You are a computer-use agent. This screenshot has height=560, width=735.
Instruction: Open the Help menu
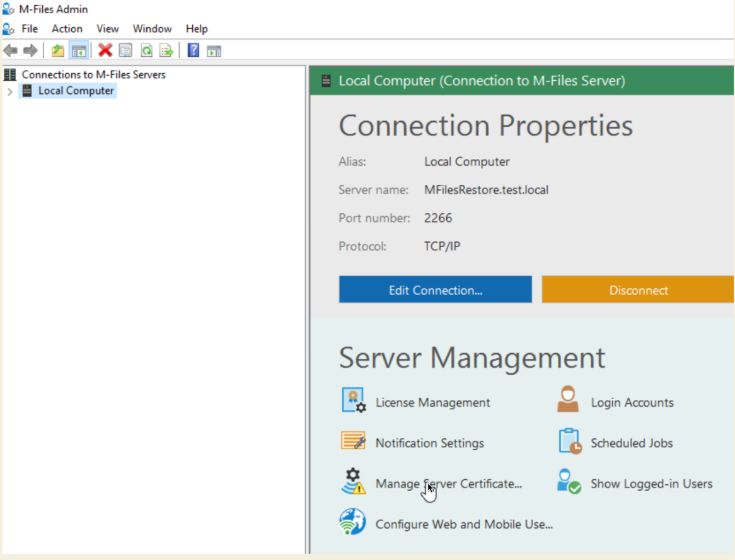coord(197,29)
